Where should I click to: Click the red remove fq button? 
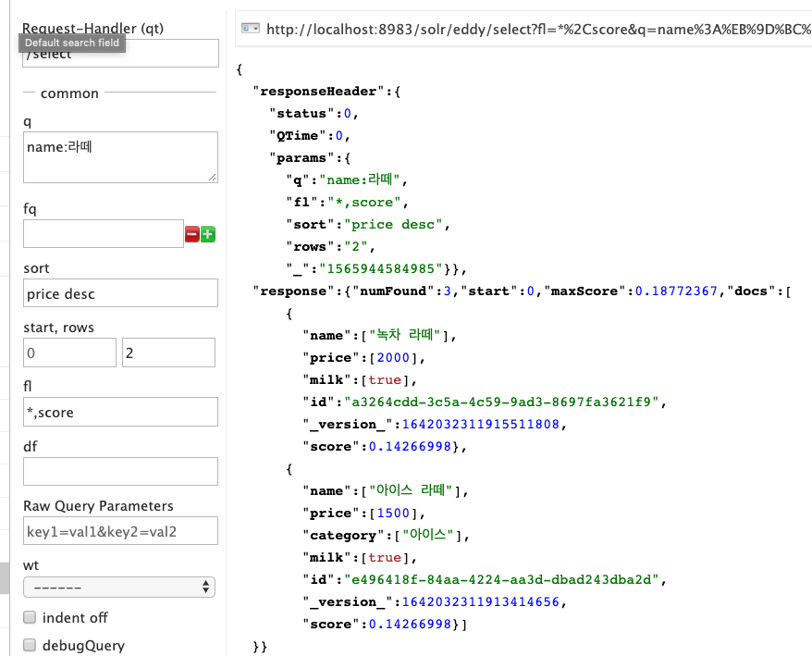pyautogui.click(x=192, y=234)
